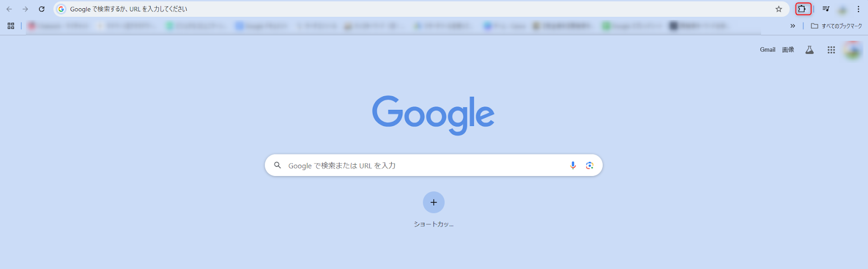Open the Search Labs flask icon

pos(809,50)
